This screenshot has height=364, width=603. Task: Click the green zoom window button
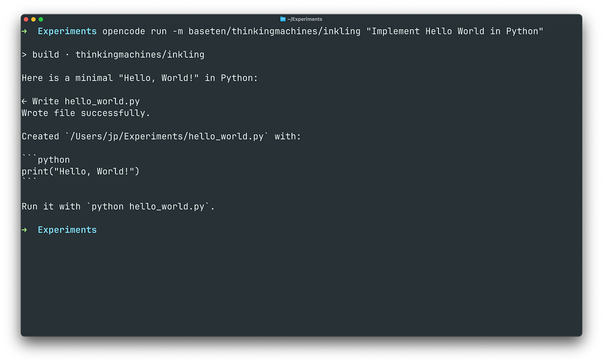[x=41, y=19]
